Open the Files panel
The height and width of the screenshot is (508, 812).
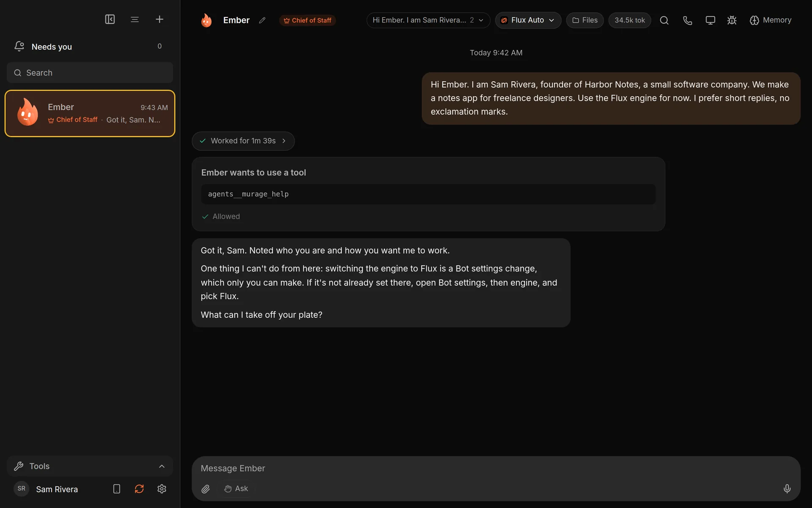[x=585, y=20]
